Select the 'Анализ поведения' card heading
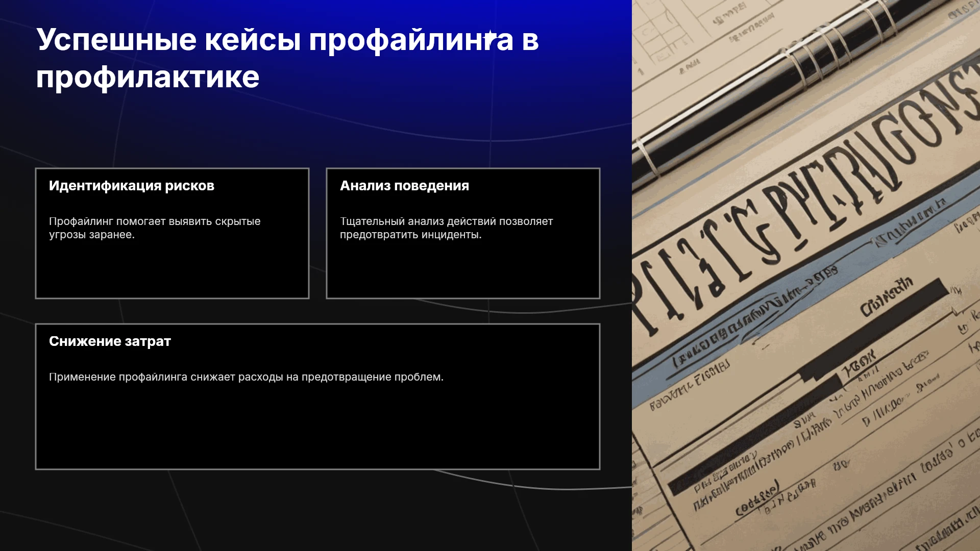 click(x=404, y=186)
